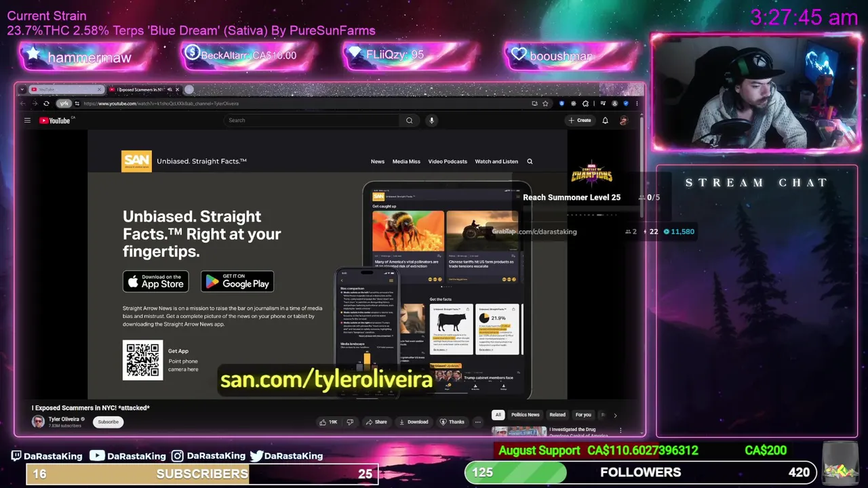Open Watch and Listen on SAN page

point(496,161)
